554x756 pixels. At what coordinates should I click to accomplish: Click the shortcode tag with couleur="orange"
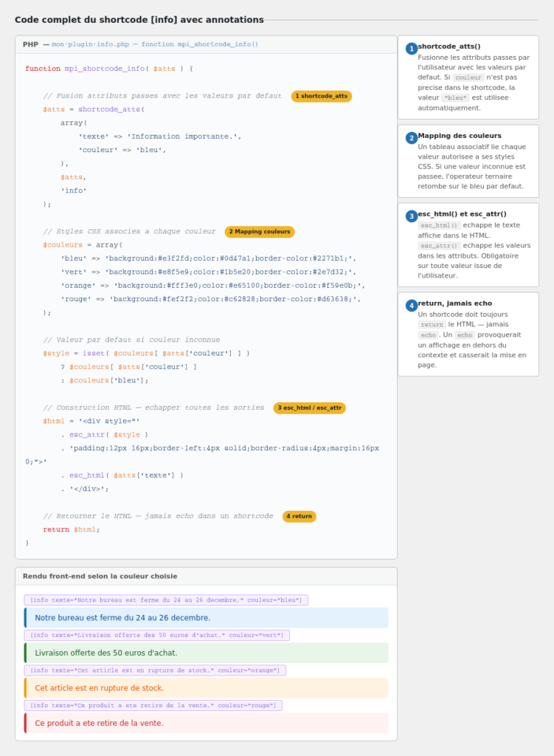pyautogui.click(x=155, y=670)
